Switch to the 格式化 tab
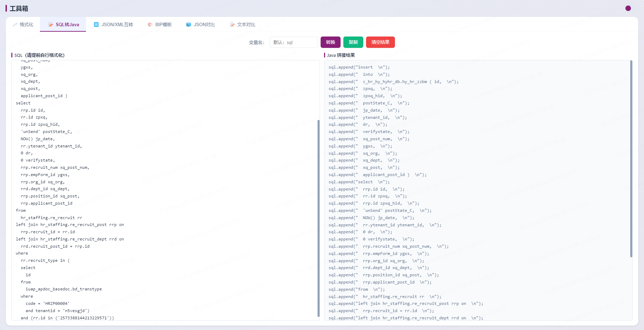Image resolution: width=644 pixels, height=330 pixels. (x=23, y=24)
